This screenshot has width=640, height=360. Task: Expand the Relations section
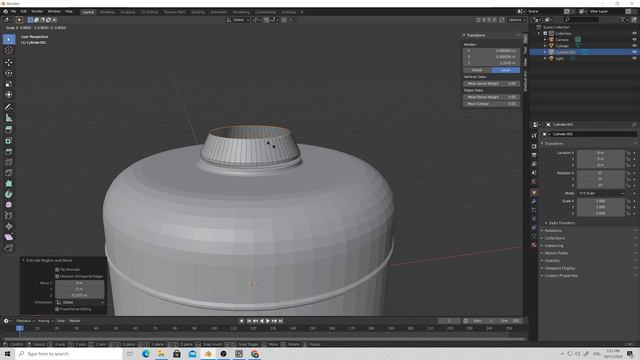553,231
